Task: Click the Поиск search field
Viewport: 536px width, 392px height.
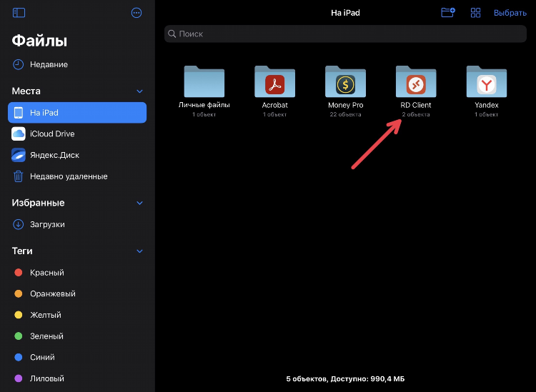Action: pyautogui.click(x=345, y=34)
